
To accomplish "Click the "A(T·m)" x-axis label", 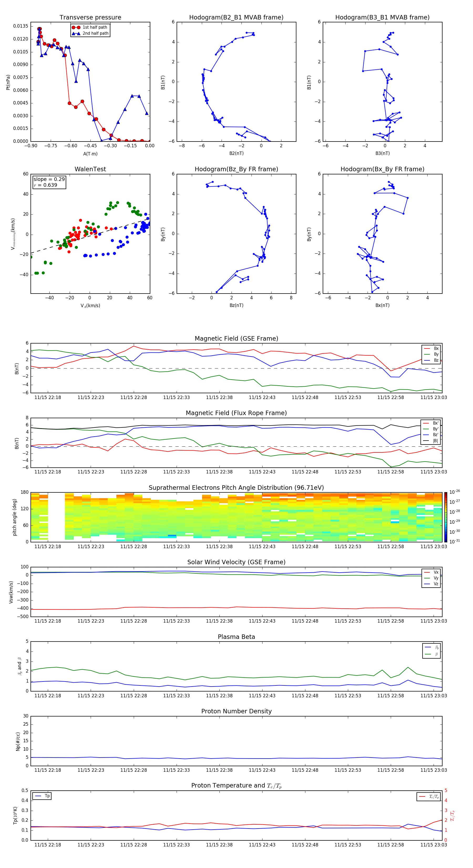I will [90, 154].
